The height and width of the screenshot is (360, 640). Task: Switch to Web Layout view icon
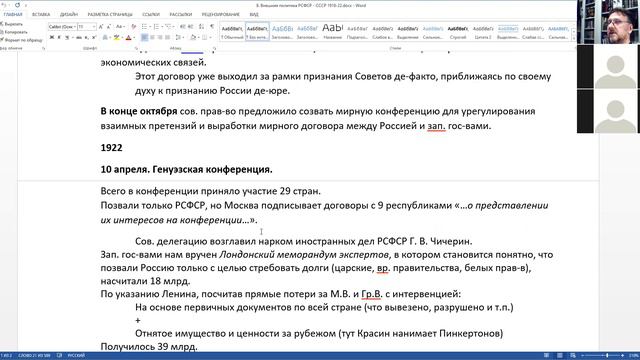pos(573,356)
